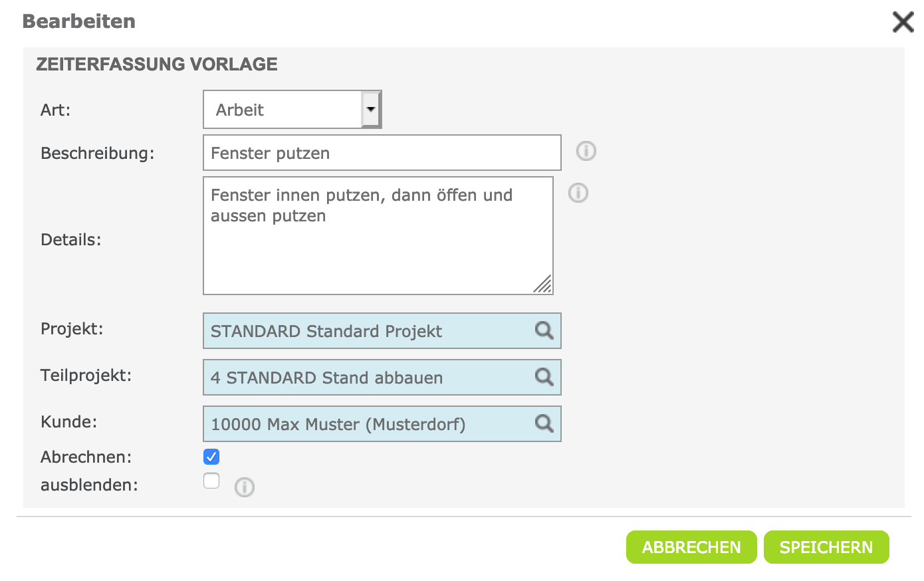Enable the ausblenden checkbox
The image size is (924, 581).
coord(211,481)
